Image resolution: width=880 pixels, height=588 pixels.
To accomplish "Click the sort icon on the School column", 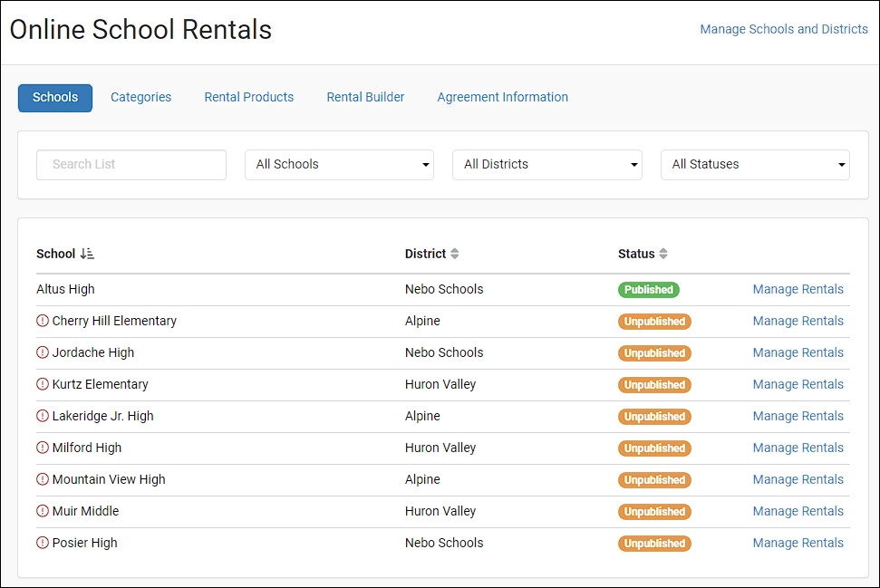I will (85, 254).
